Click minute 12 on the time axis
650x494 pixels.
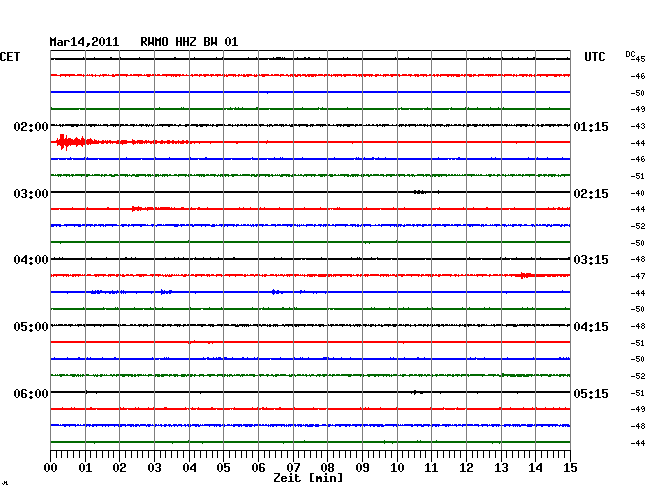pos(466,468)
